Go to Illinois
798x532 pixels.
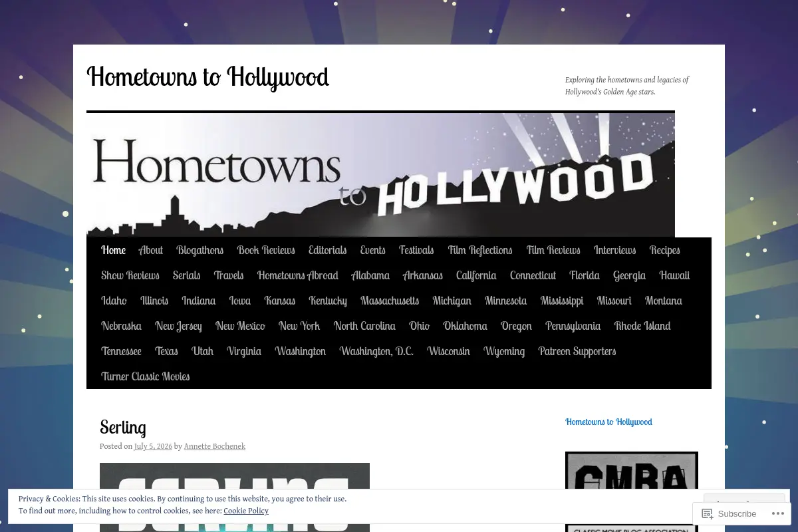[x=154, y=301]
